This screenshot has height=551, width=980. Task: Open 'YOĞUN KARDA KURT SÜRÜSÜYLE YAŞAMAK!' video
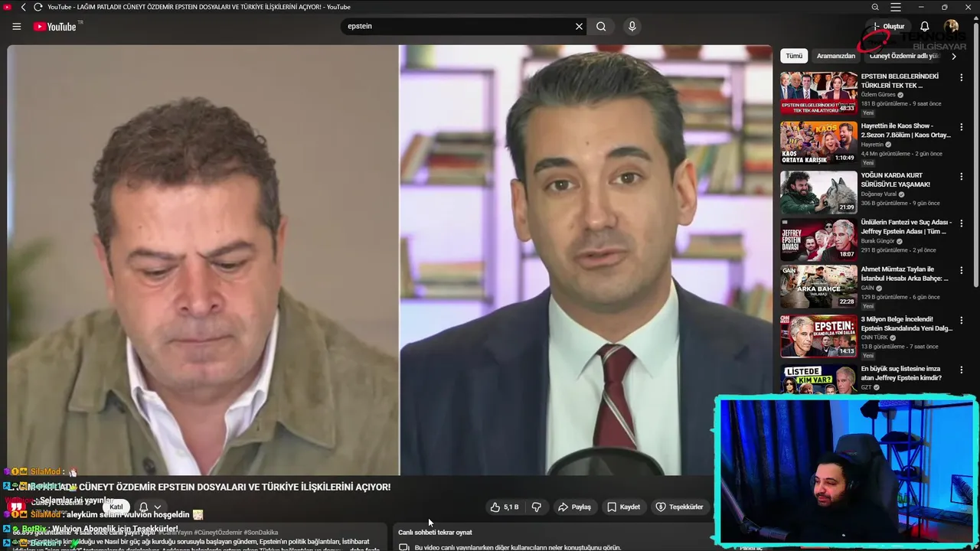coord(896,180)
